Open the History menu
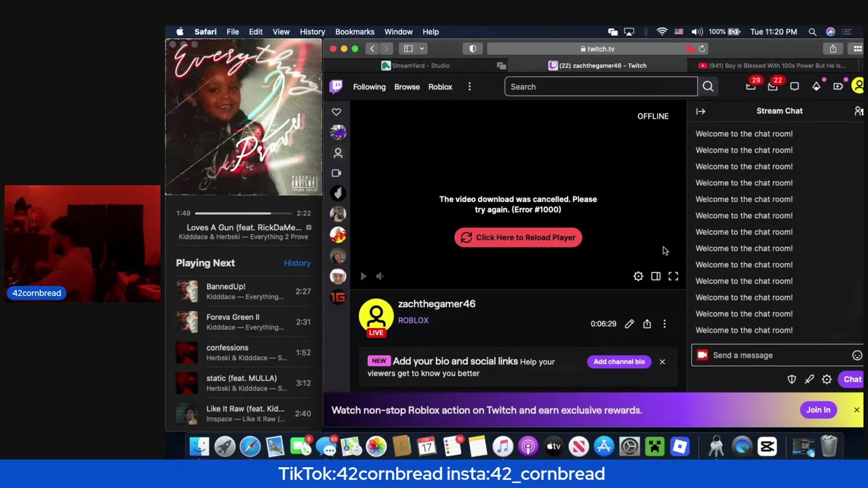Image resolution: width=868 pixels, height=488 pixels. (x=313, y=32)
